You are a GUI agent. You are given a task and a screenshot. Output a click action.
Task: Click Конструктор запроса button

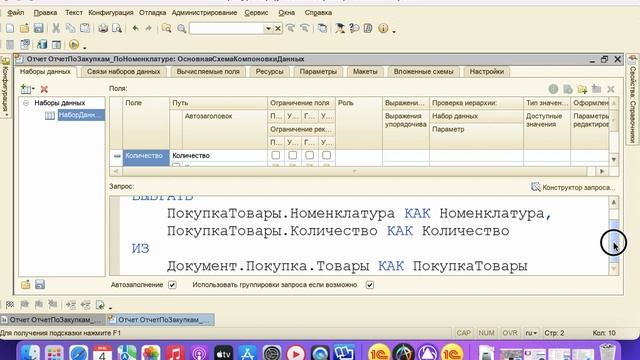(573, 187)
